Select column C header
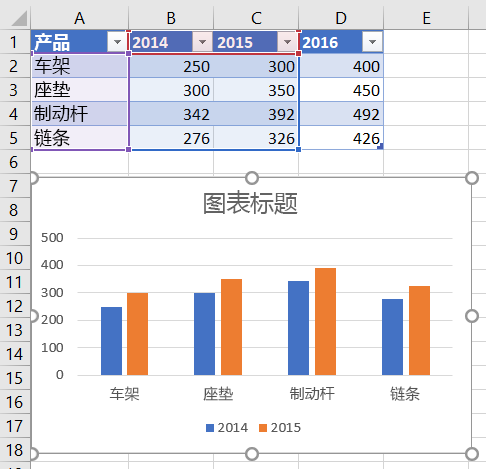Viewport: 486px width, 469px height. 256,18
